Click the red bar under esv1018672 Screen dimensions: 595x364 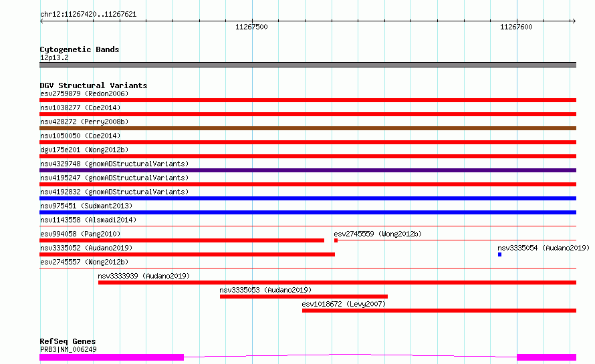[439, 311]
